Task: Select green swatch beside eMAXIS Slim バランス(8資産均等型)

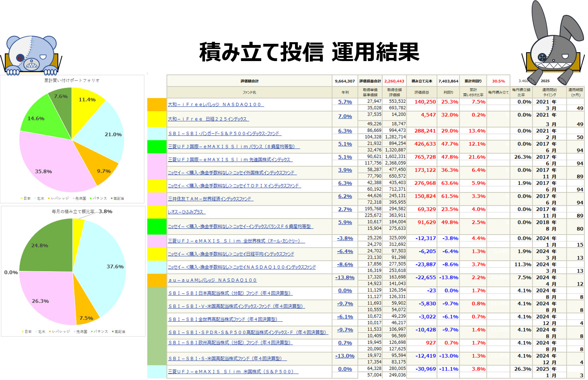Action: point(157,147)
